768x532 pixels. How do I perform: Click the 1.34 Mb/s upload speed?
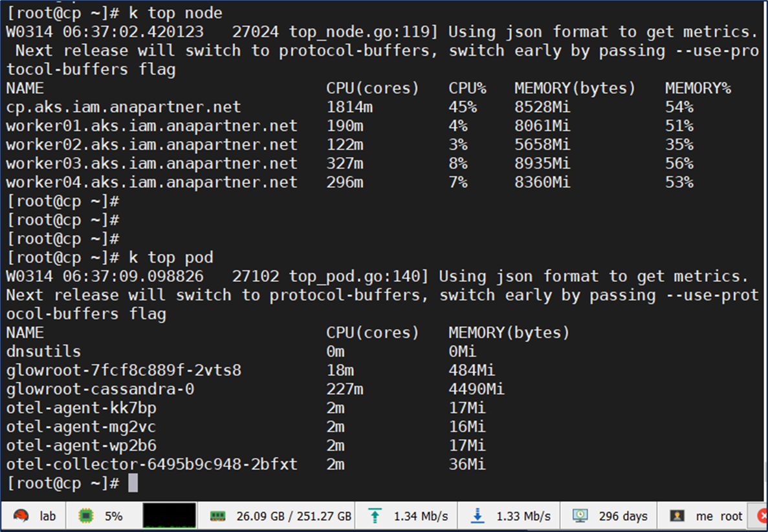click(x=421, y=516)
